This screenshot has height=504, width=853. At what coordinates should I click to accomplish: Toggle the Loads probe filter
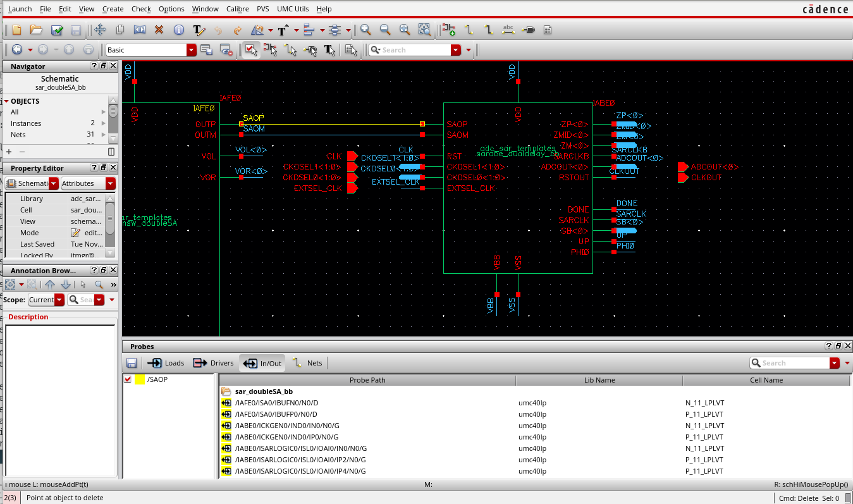pos(166,363)
